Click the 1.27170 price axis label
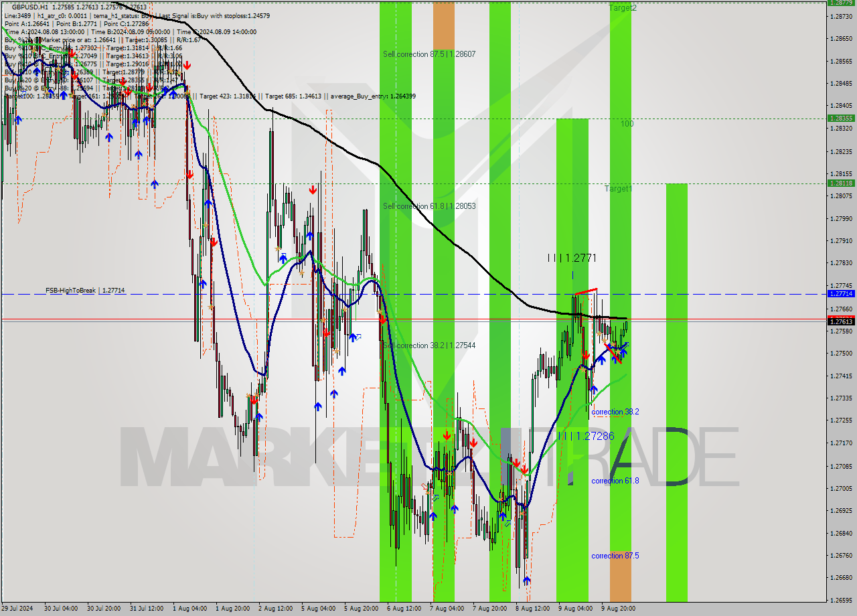Viewport: 857px width, 616px height. [x=840, y=443]
